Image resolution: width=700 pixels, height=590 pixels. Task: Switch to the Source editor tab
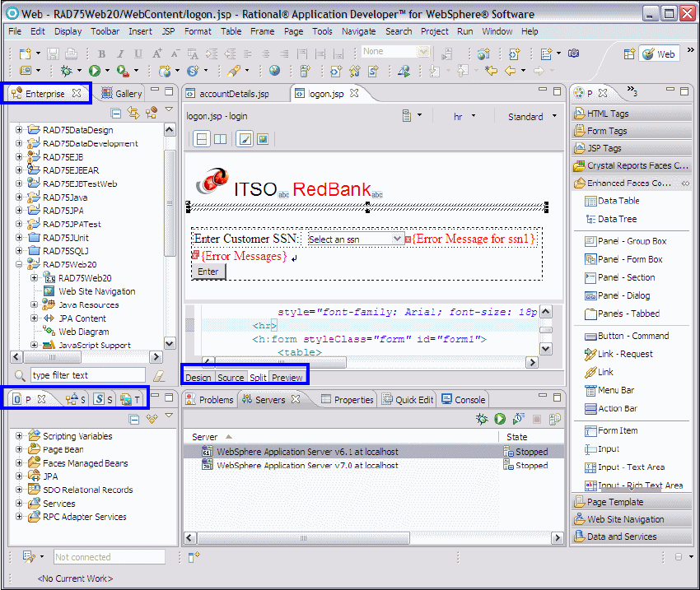tap(231, 378)
